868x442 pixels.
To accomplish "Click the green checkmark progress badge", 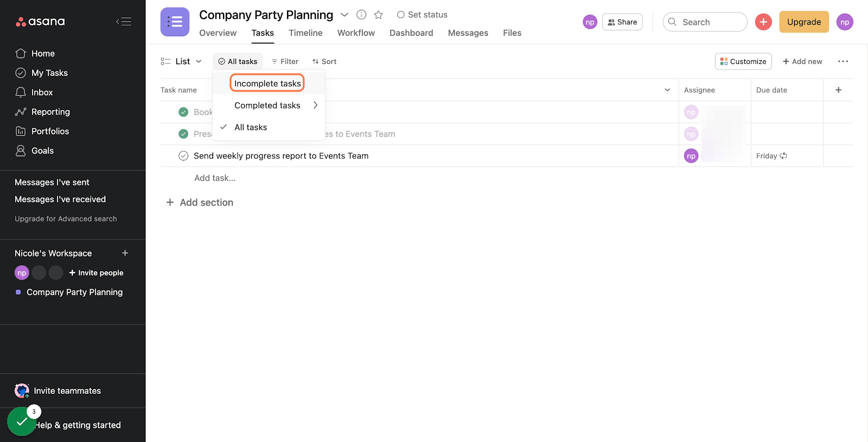I will click(x=22, y=421).
